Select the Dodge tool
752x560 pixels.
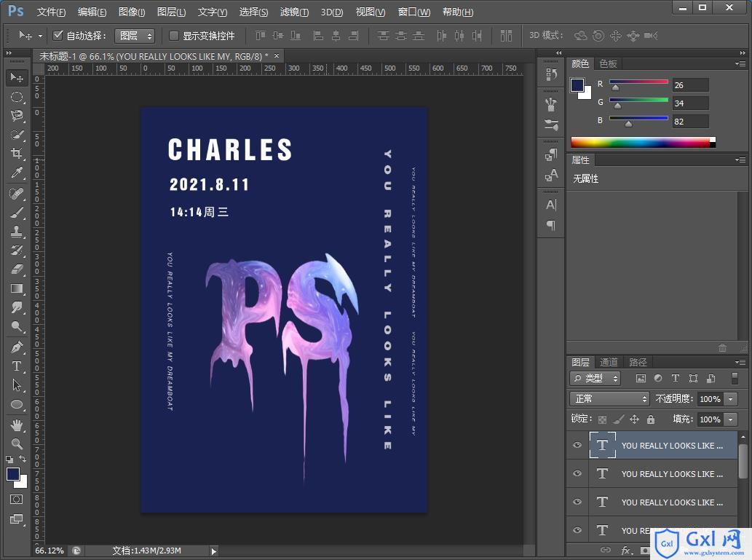click(17, 327)
